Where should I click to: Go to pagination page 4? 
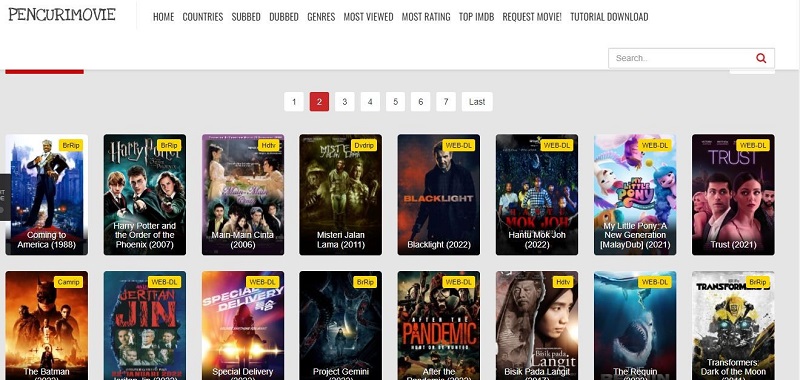pyautogui.click(x=370, y=102)
